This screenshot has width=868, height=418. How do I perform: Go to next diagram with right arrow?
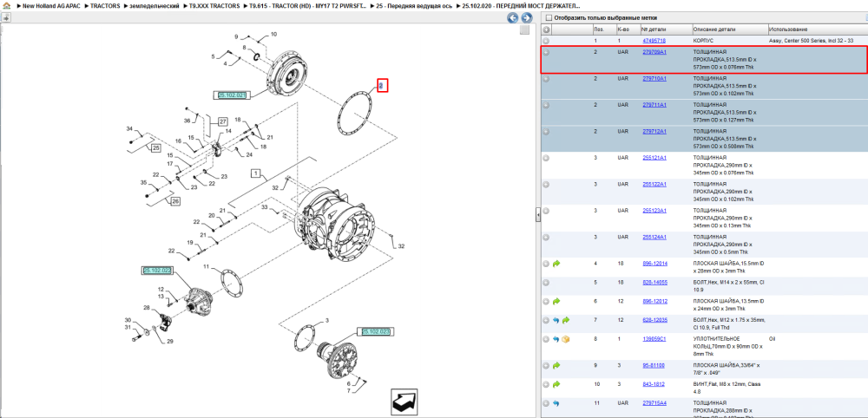pos(527,17)
